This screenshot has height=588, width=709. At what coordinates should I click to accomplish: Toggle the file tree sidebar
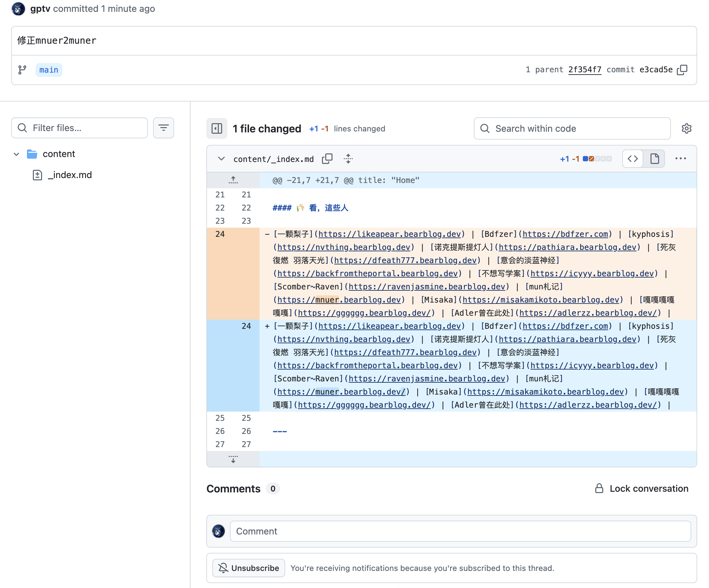coord(217,128)
